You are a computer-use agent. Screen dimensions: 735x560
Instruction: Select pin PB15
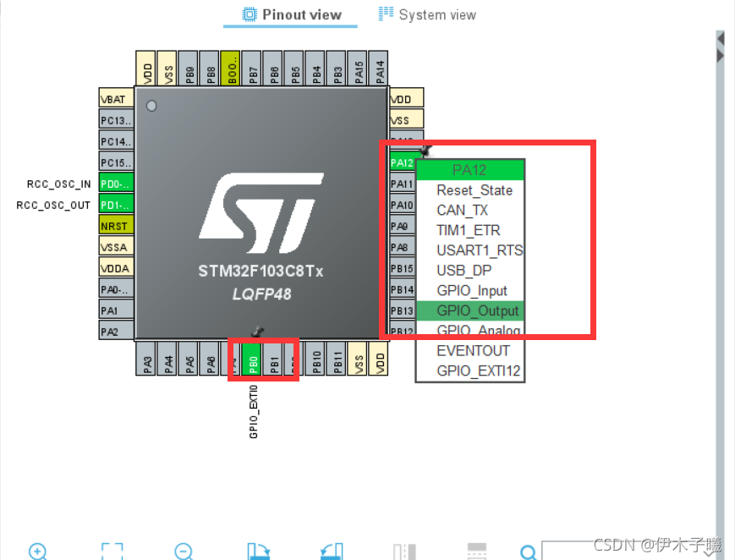coord(403,269)
